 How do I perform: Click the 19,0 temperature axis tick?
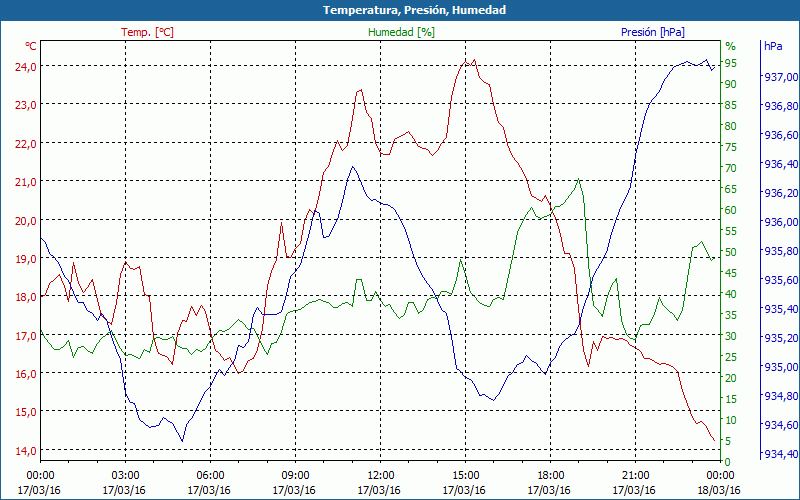click(x=27, y=259)
